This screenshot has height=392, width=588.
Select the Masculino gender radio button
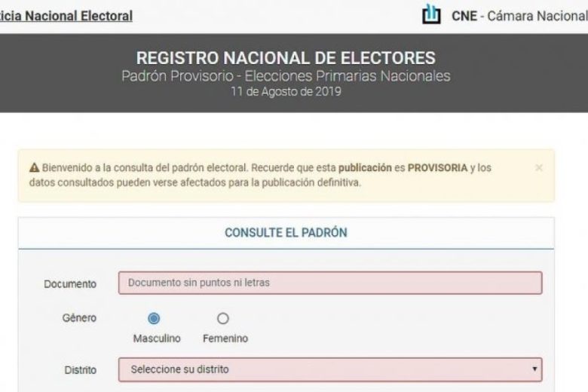point(154,318)
